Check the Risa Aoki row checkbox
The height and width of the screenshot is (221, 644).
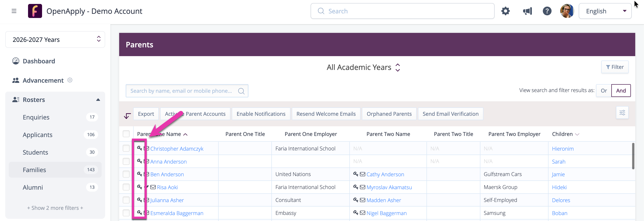pos(126,187)
